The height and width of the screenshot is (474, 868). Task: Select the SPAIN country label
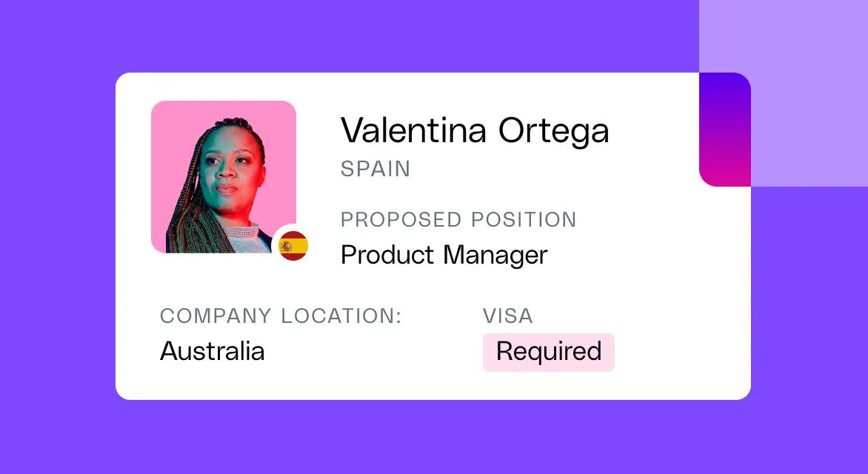click(x=375, y=169)
